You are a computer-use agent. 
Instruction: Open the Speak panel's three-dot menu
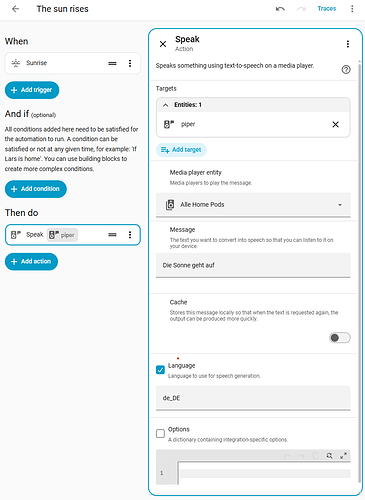pyautogui.click(x=348, y=44)
